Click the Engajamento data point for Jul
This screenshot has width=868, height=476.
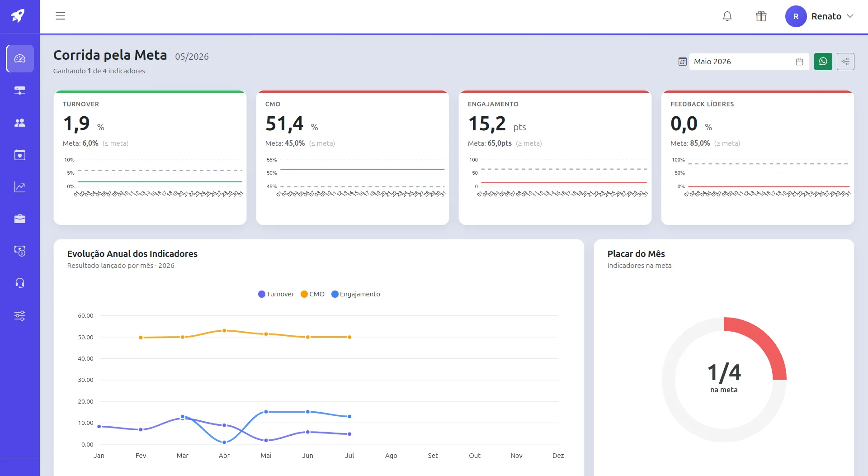pos(349,416)
